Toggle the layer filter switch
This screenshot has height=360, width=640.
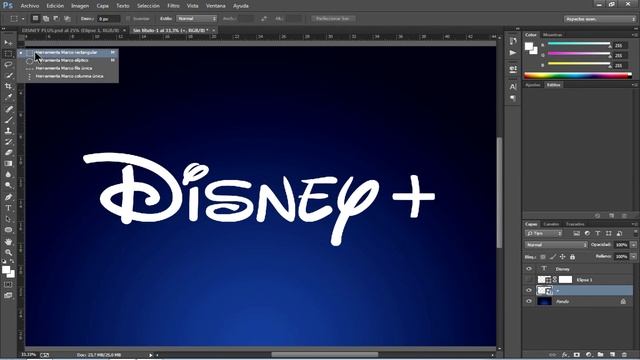click(635, 233)
